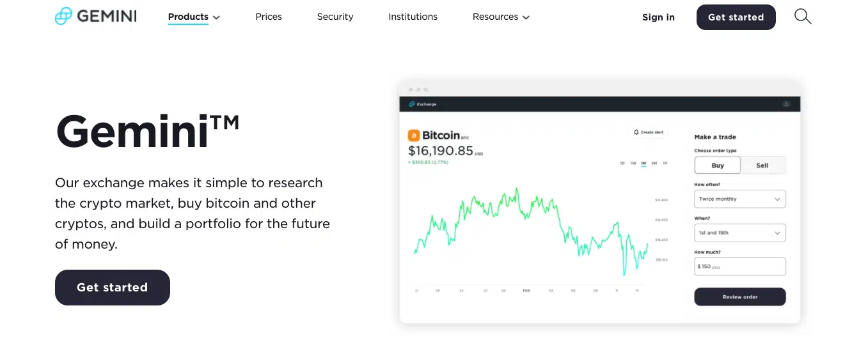The width and height of the screenshot is (868, 347).
Task: Click the chevron next to Products
Action: click(x=216, y=18)
